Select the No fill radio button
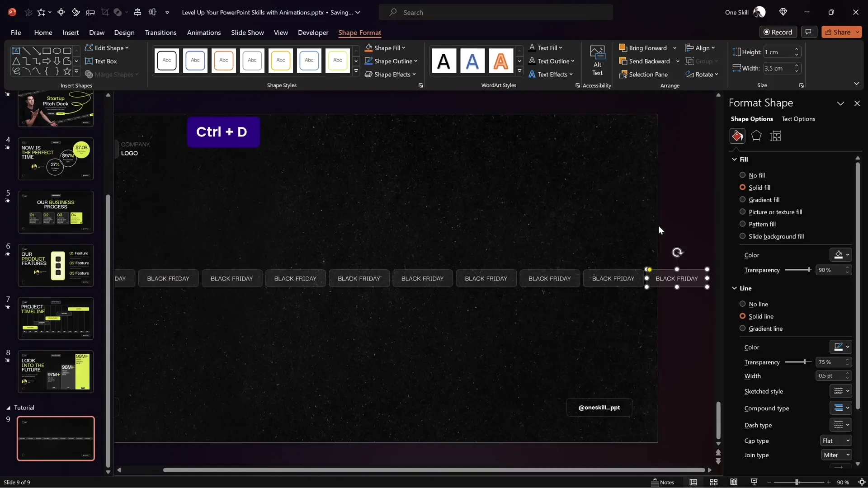 pos(742,175)
